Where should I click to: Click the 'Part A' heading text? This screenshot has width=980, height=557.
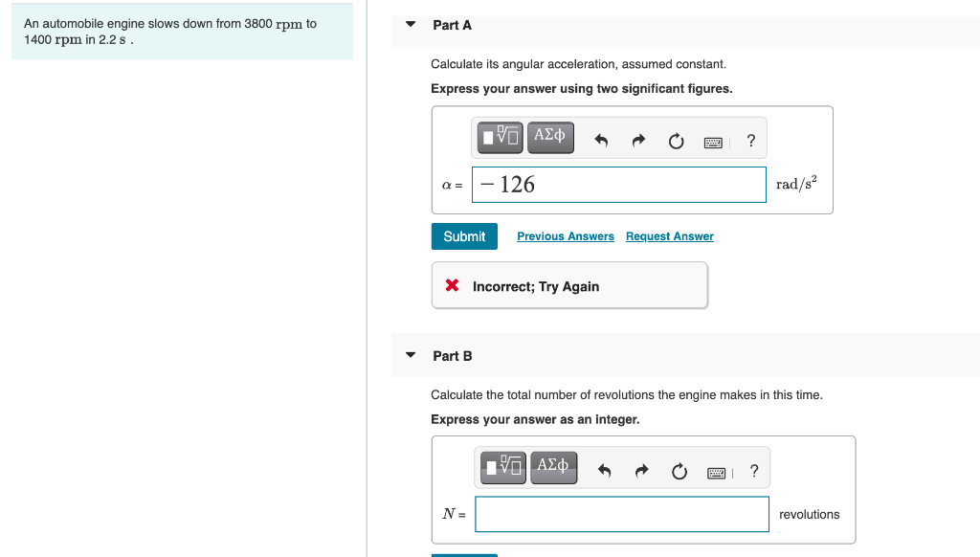point(453,25)
